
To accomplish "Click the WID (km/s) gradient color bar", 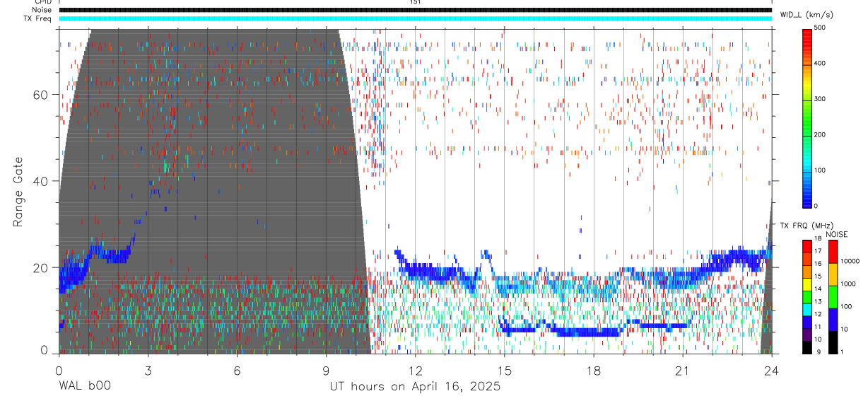I will 807,117.
